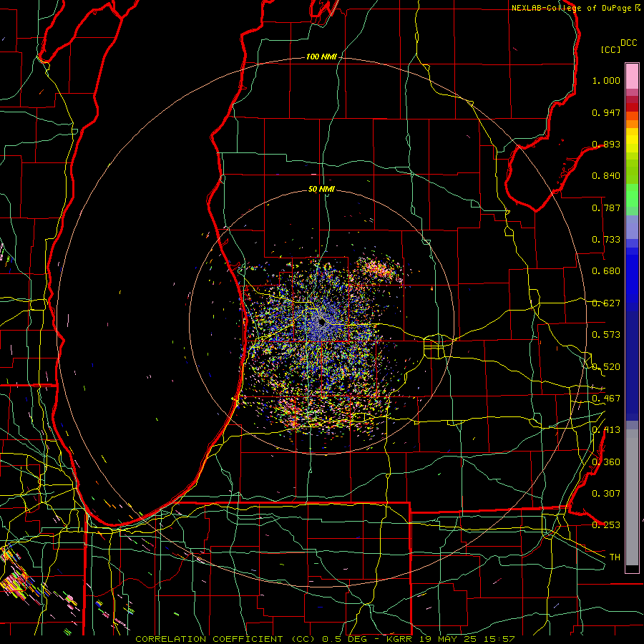Click CORRELATION COEFFICIENT (CC) caption text
644x644 pixels.
pyautogui.click(x=227, y=639)
